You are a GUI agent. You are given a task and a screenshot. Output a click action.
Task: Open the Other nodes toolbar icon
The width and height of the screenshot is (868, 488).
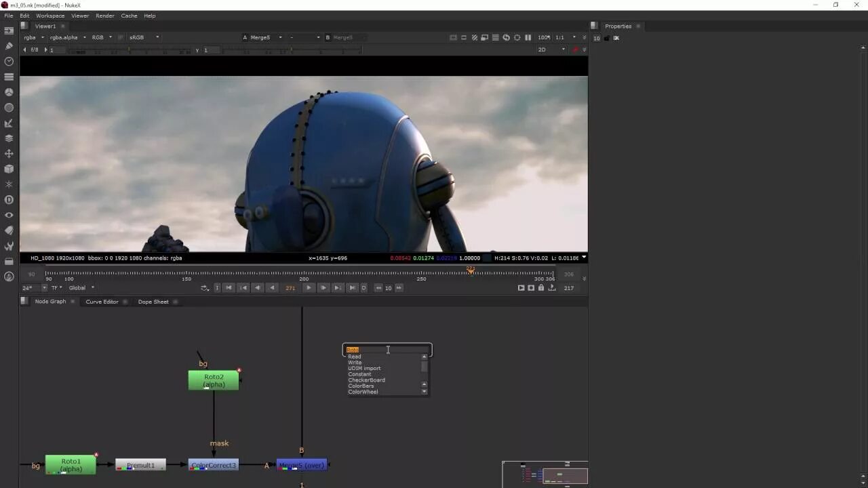(x=9, y=262)
